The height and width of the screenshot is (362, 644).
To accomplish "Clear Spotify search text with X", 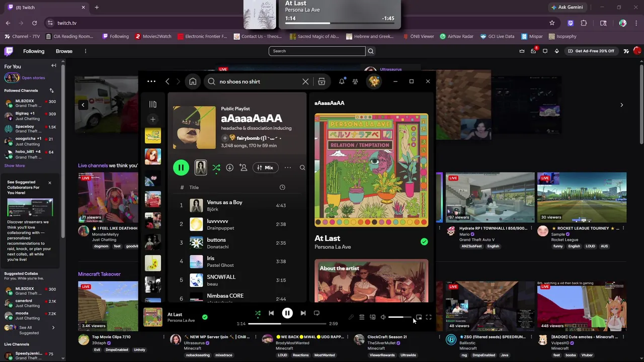I will [305, 81].
